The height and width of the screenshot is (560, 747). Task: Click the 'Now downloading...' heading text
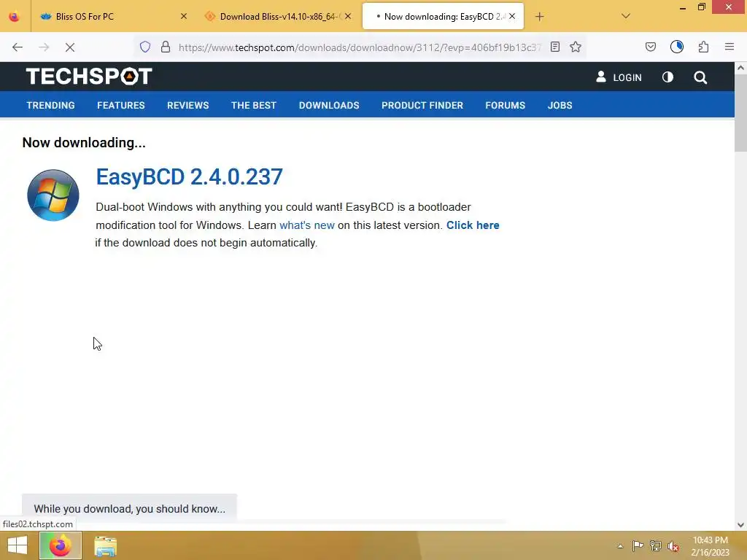pos(84,143)
